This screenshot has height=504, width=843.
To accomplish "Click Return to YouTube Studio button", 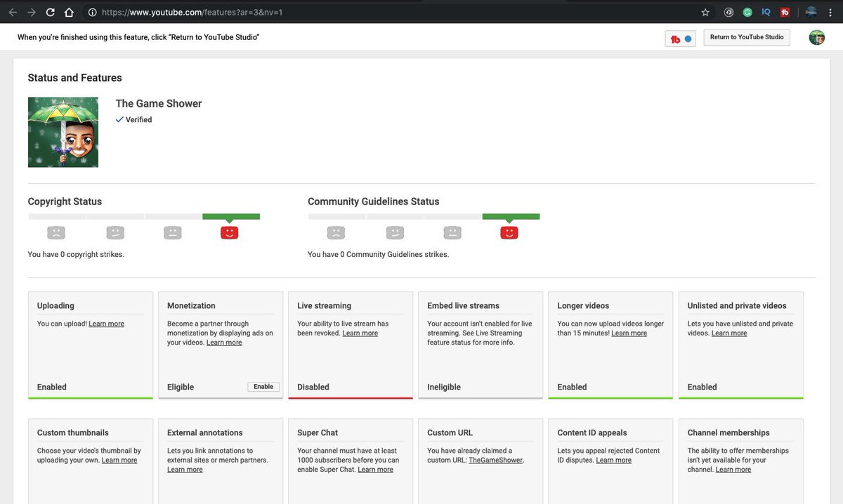I will [746, 37].
